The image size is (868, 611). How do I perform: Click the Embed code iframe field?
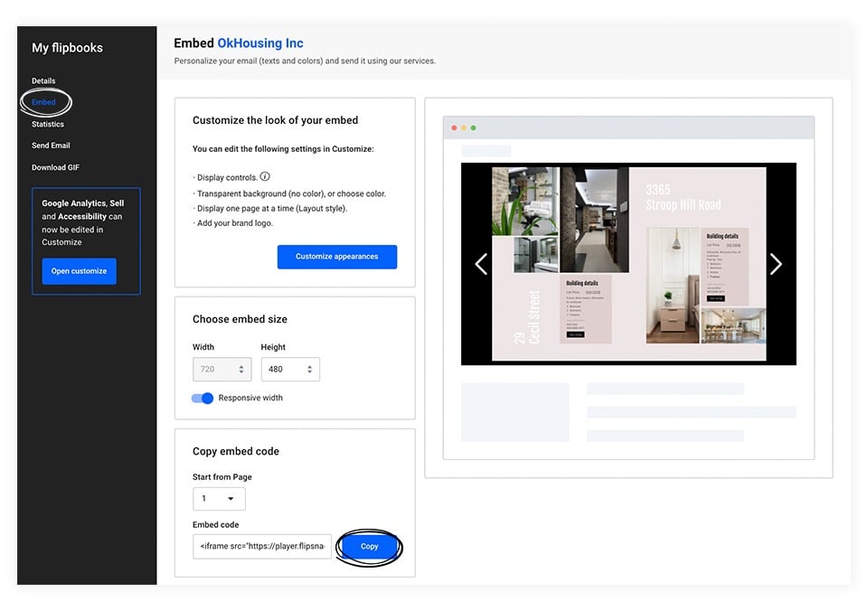coord(262,546)
